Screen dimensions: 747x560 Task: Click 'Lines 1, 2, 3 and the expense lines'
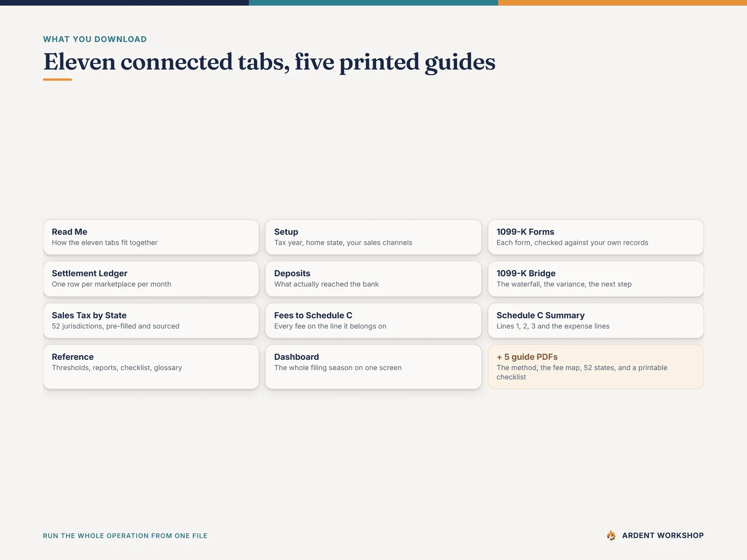(553, 326)
